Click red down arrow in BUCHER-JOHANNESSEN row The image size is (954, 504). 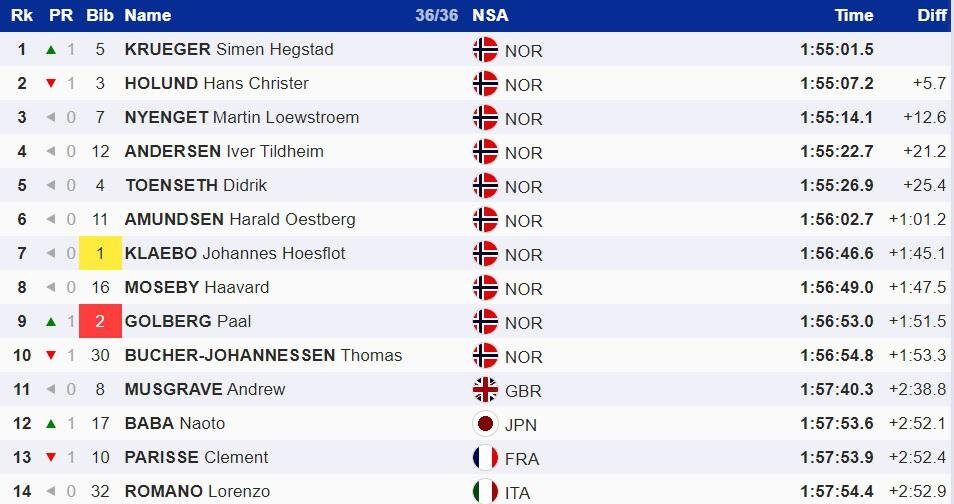[51, 355]
